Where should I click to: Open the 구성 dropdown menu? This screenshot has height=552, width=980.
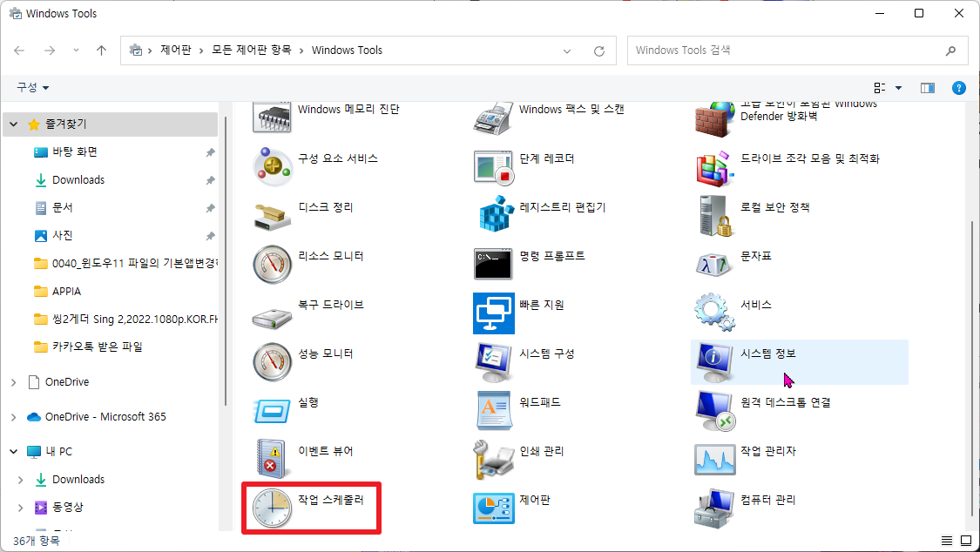(32, 87)
